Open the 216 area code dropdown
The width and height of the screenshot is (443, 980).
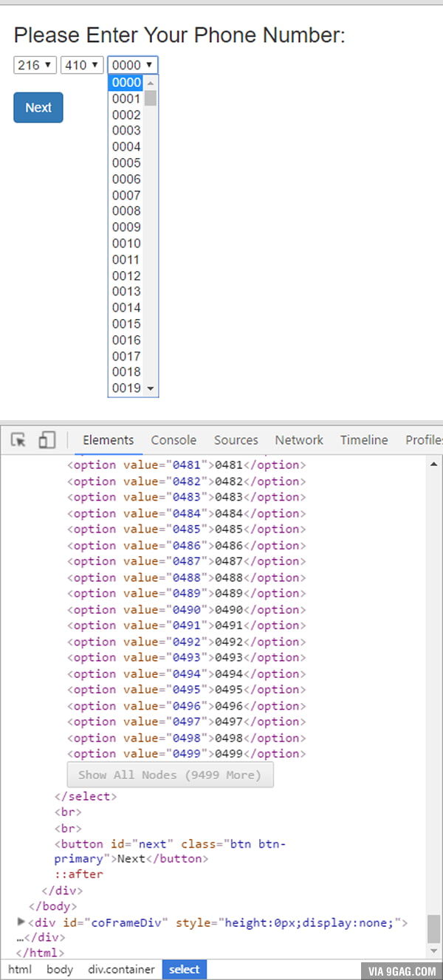35,65
